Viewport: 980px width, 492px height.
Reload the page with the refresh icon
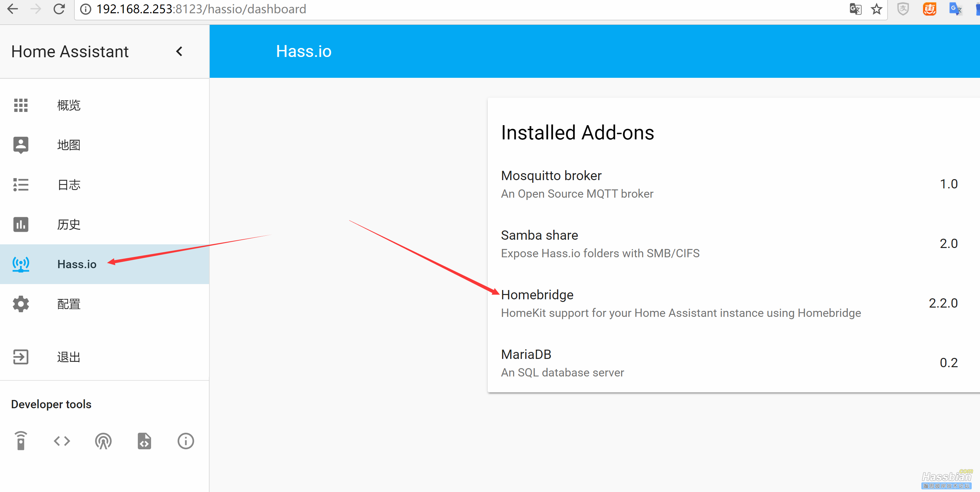[59, 9]
